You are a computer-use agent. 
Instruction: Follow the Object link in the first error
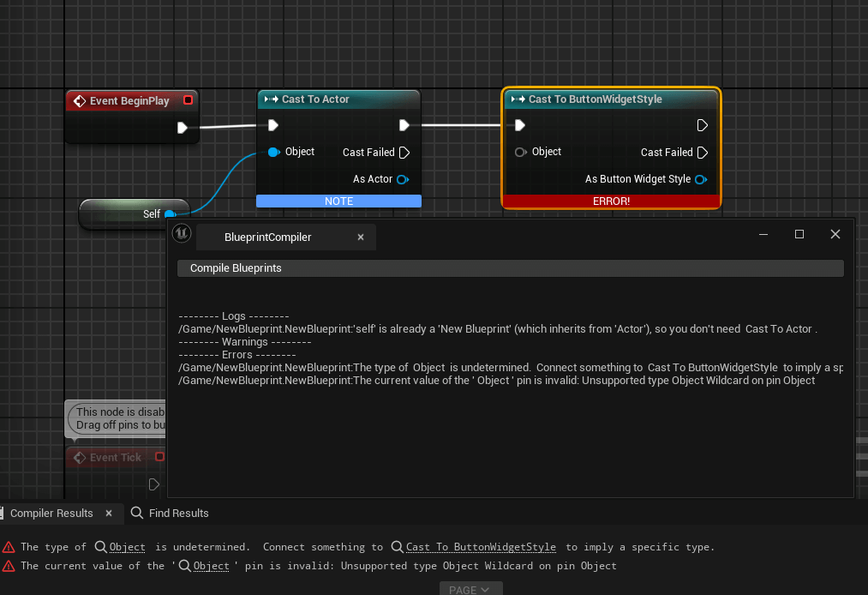click(128, 547)
